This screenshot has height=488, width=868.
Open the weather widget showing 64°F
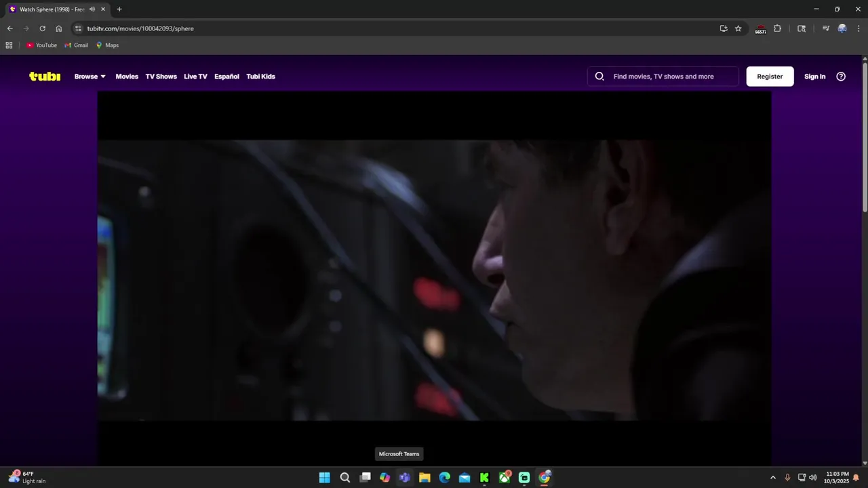coord(27,477)
